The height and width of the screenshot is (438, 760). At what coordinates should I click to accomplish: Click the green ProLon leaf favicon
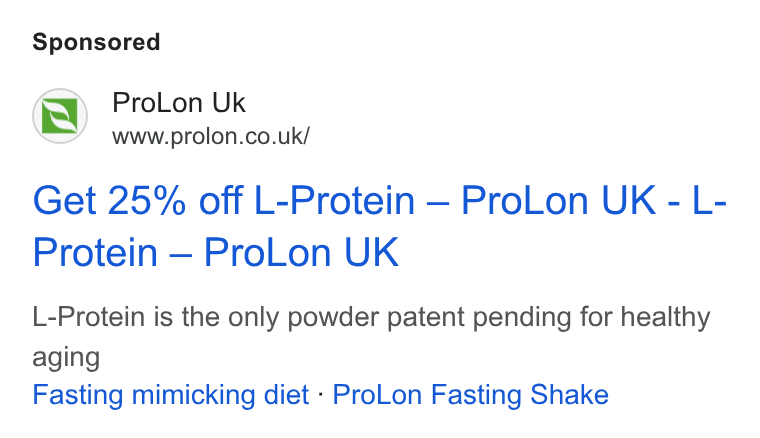[x=60, y=116]
